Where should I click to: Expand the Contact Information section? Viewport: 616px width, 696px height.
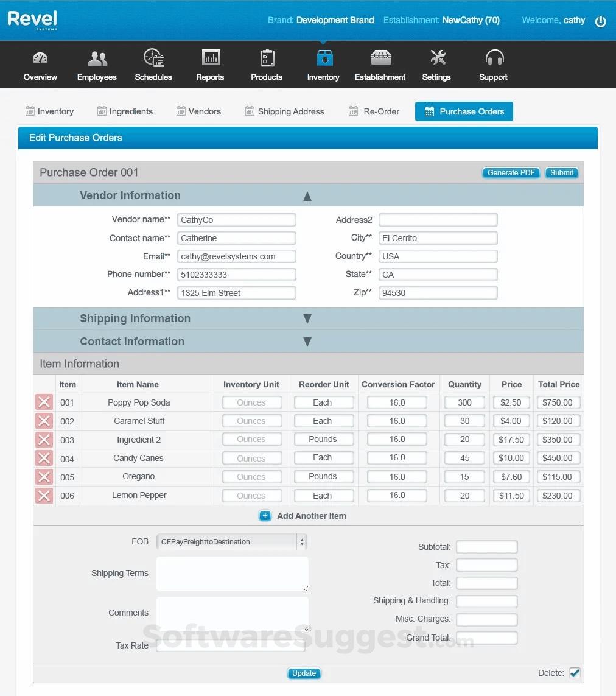(x=307, y=342)
